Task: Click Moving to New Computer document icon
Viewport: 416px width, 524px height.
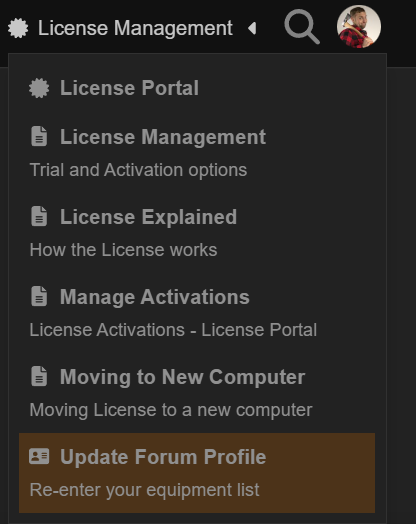Action: point(39,376)
